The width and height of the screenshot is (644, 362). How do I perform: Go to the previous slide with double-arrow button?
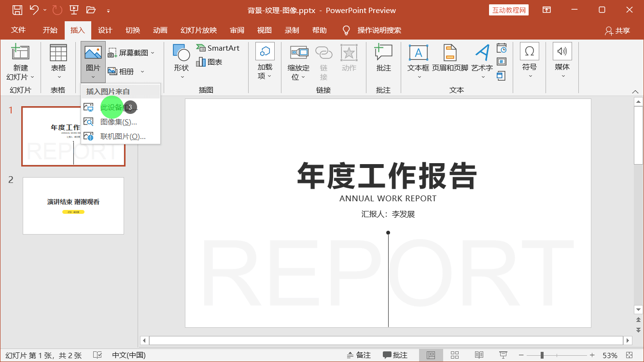[x=638, y=320]
